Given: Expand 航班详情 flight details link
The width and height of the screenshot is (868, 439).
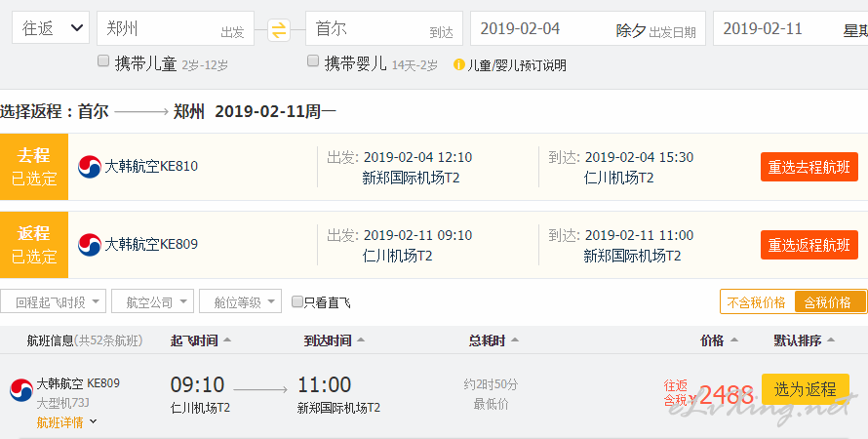Looking at the screenshot, I should click(x=66, y=422).
